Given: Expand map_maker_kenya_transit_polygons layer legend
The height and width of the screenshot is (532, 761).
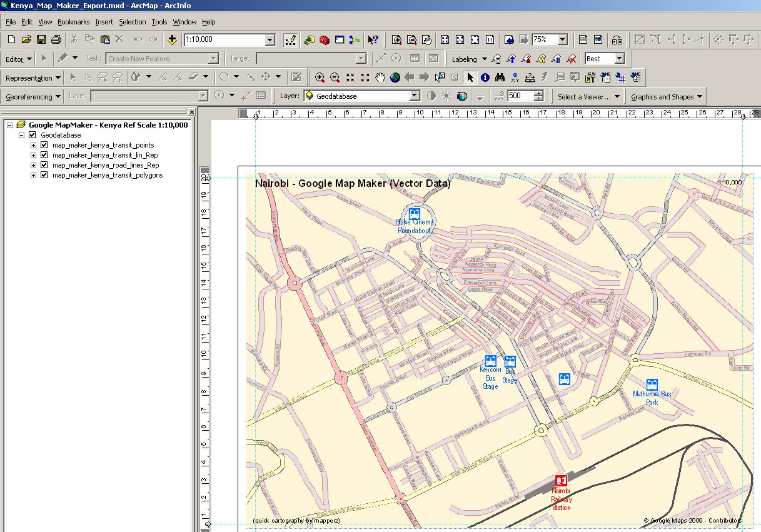Looking at the screenshot, I should (33, 175).
